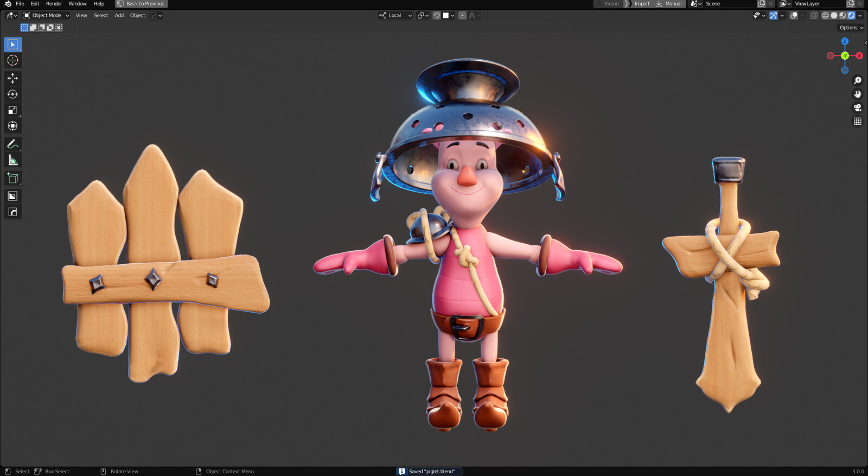Open Local transform orientation dropdown
Screen dimensions: 868x476
pos(395,16)
